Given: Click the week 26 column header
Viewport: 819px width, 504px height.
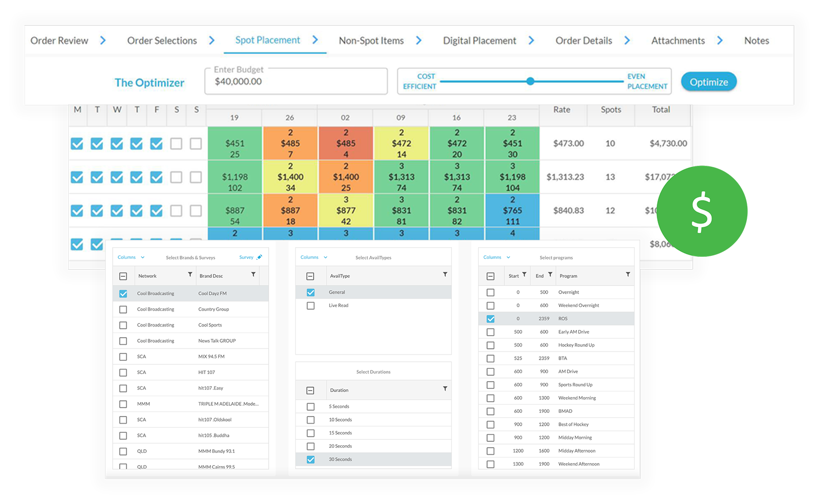Looking at the screenshot, I should (290, 118).
